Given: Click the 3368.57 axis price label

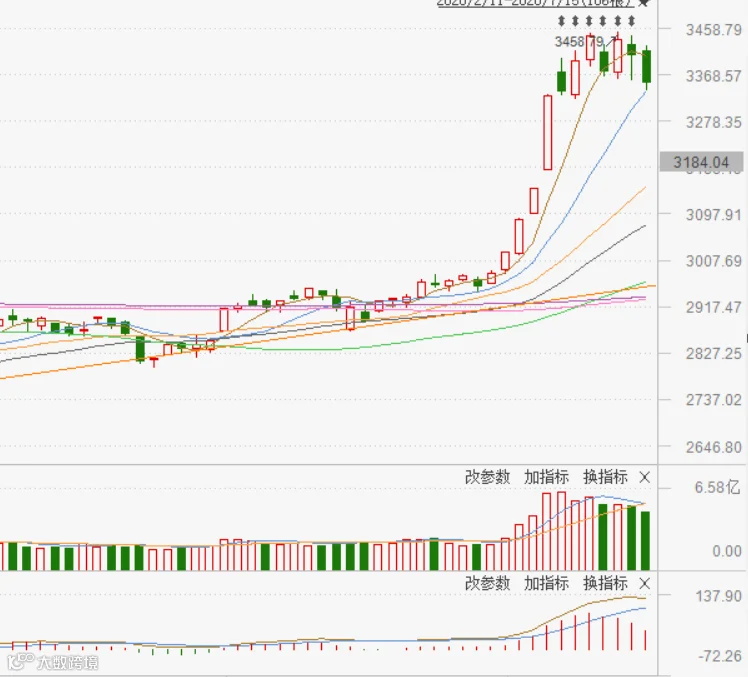Looking at the screenshot, I should 714,76.
